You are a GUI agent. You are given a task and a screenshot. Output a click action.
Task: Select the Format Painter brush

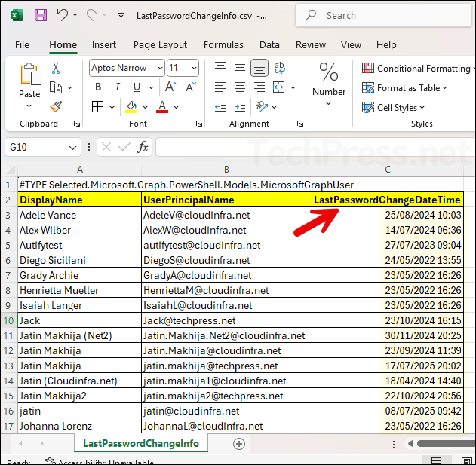(56, 106)
